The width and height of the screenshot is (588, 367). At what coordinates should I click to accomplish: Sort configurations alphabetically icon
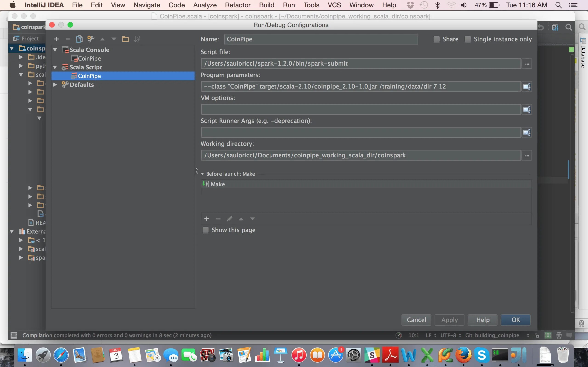click(137, 39)
